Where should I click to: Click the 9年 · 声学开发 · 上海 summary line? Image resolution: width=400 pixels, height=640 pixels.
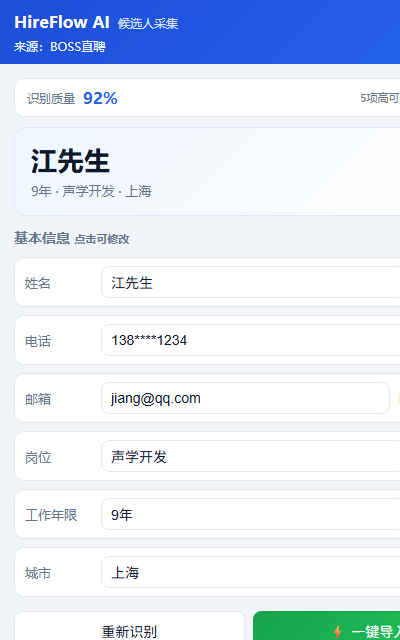[91, 191]
